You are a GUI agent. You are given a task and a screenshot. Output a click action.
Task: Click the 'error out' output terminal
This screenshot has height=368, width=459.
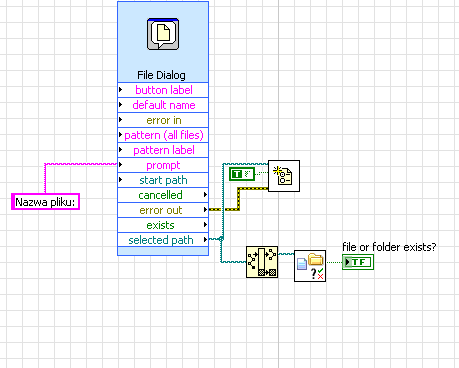[x=163, y=210]
